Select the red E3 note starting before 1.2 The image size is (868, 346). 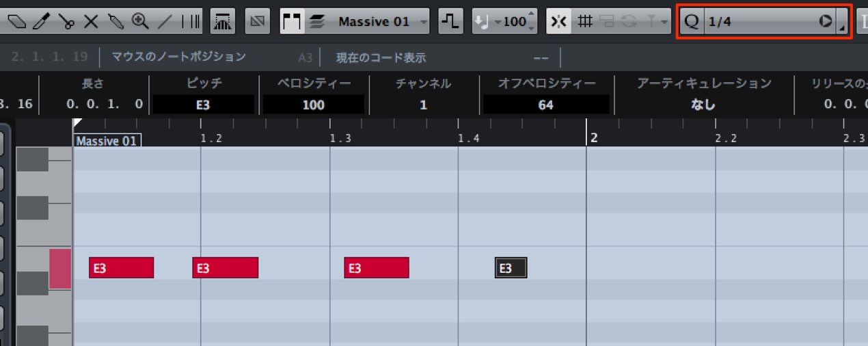[x=225, y=268]
